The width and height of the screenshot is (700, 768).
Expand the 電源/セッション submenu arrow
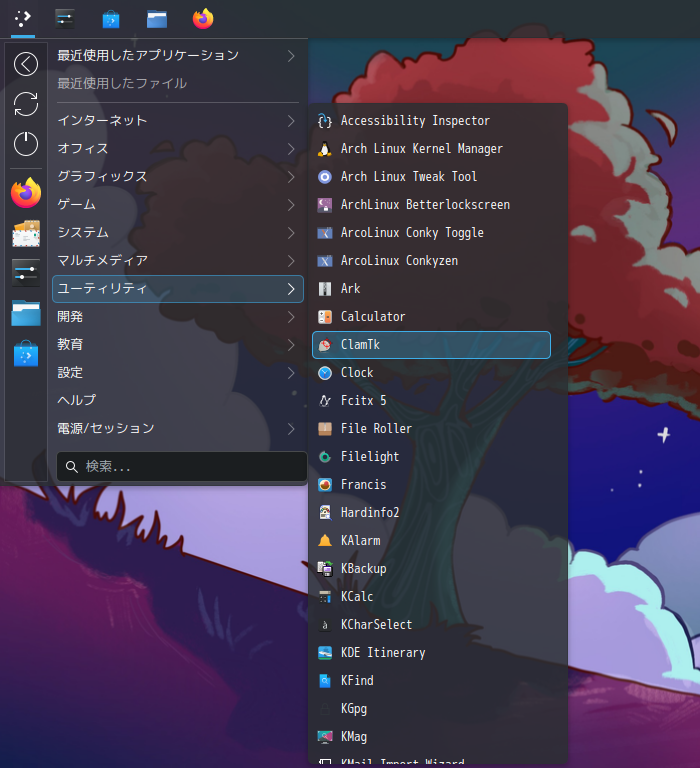[x=291, y=429]
